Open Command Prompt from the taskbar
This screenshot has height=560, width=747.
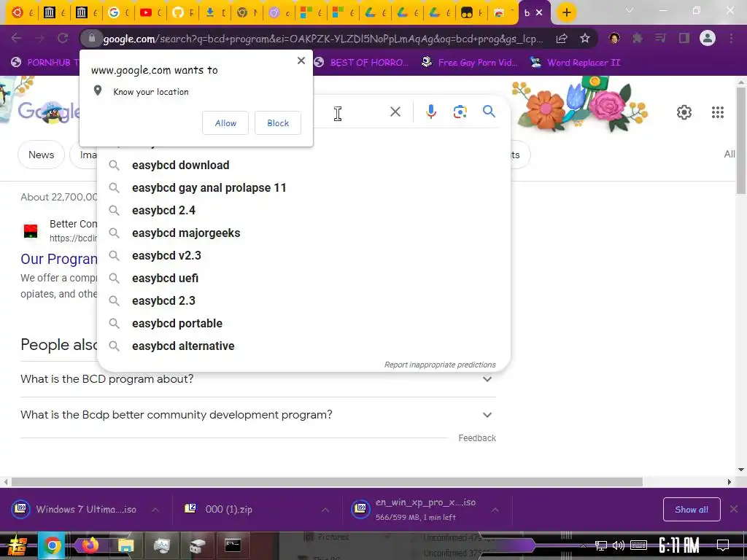click(233, 545)
